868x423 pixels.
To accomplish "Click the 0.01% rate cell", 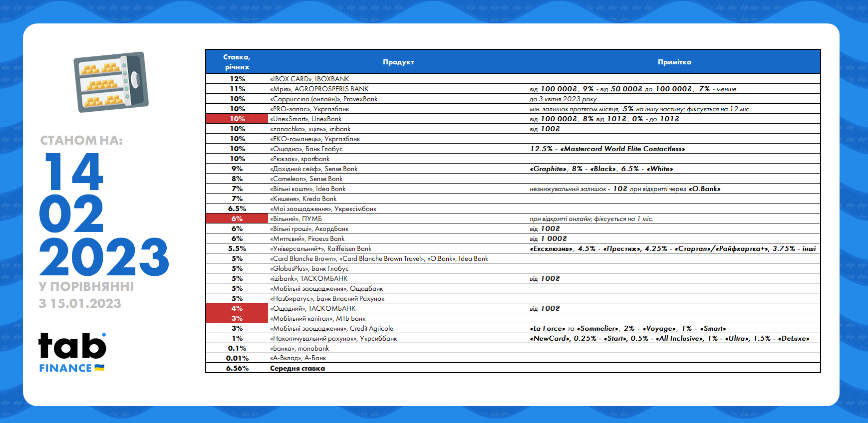I will 237,358.
